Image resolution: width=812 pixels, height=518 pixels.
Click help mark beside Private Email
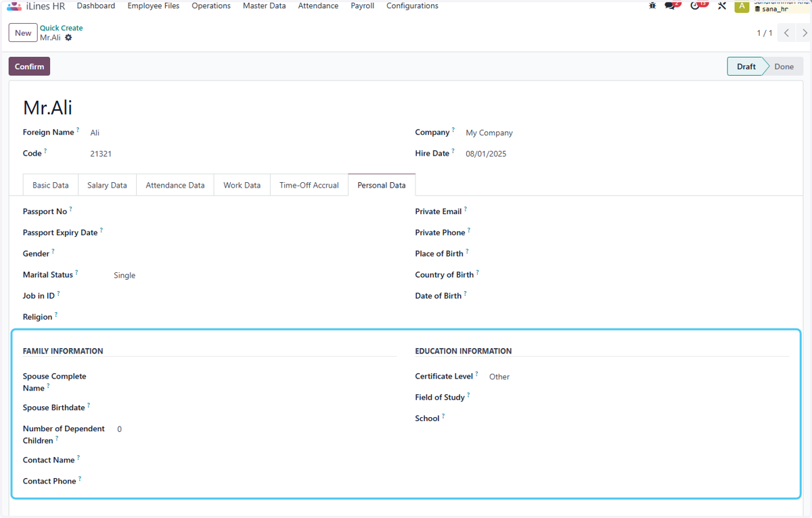pos(466,209)
